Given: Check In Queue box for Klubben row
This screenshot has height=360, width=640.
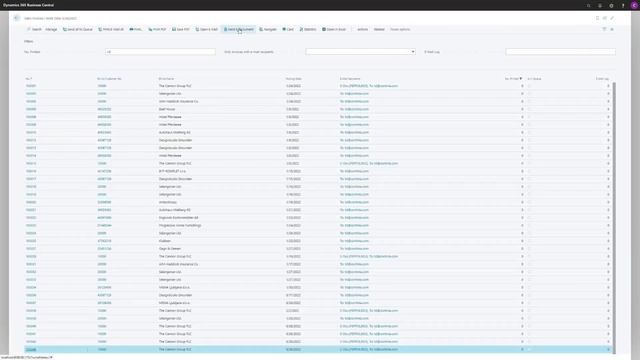Looking at the screenshot, I should pos(529,241).
